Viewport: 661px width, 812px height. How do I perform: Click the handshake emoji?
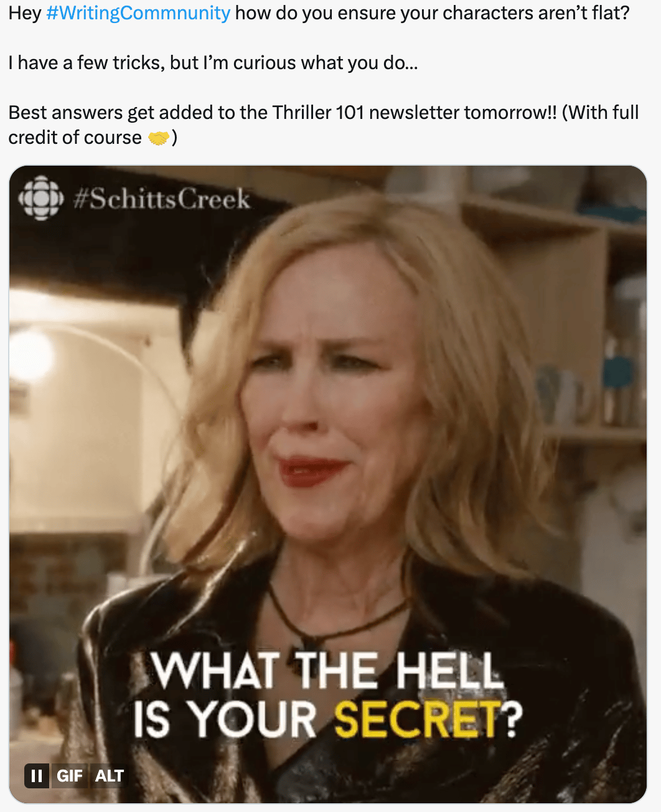(x=159, y=138)
